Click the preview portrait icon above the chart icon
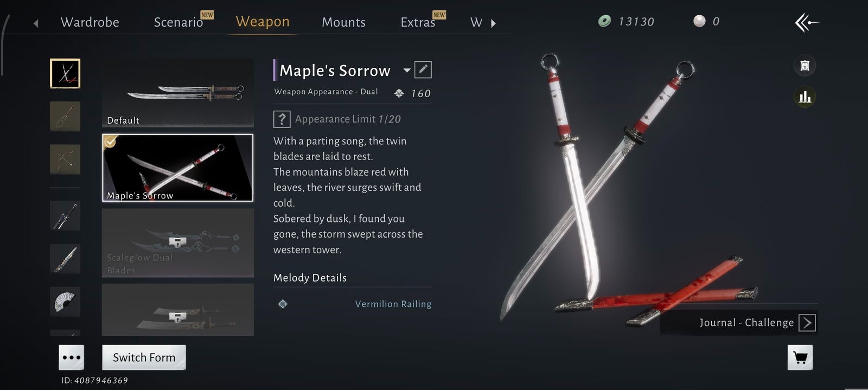The width and height of the screenshot is (868, 390). click(x=805, y=66)
